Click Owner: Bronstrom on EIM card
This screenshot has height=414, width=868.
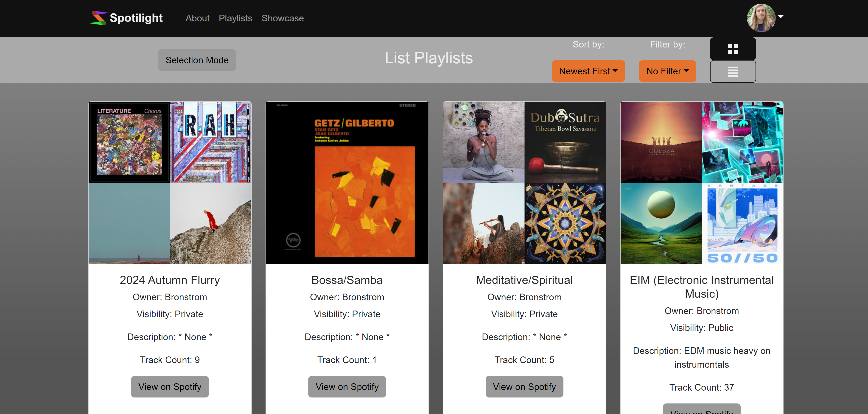tap(702, 311)
